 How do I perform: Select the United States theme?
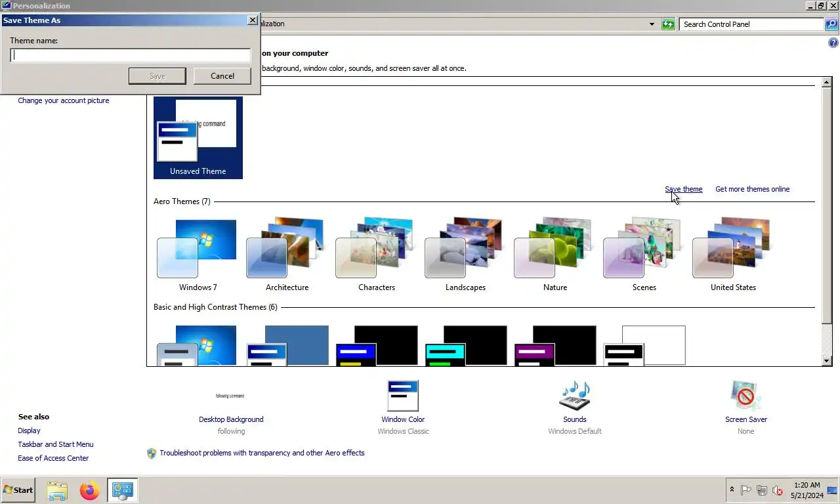click(x=733, y=255)
